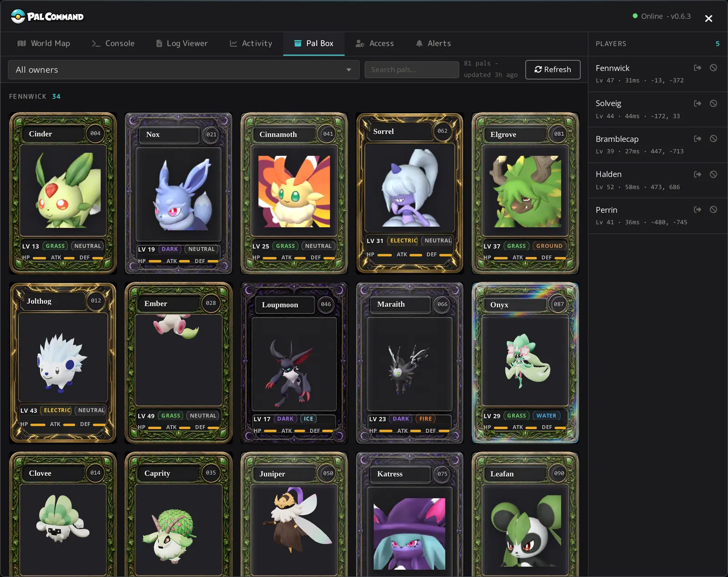
Task: Click Cinnamoth's LV 25 level label
Action: point(261,246)
